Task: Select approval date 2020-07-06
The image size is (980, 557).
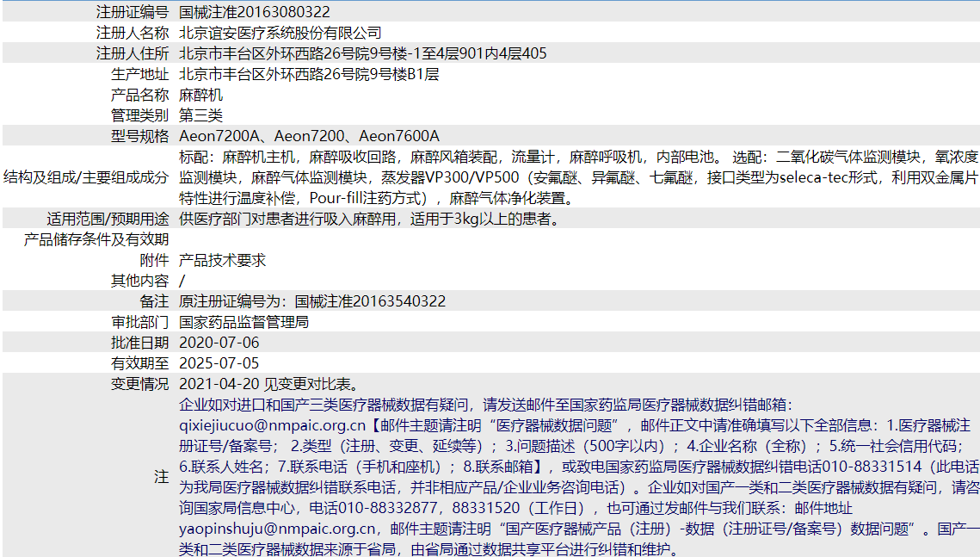Action: 219,342
